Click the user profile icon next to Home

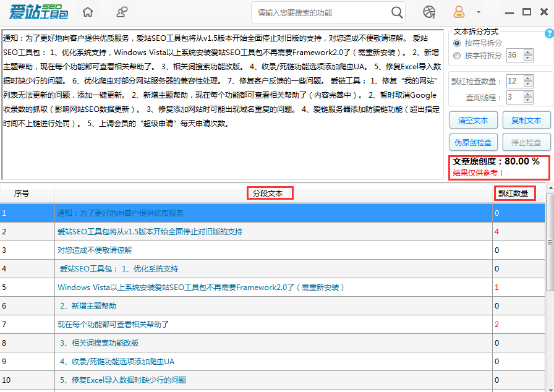coord(121,11)
